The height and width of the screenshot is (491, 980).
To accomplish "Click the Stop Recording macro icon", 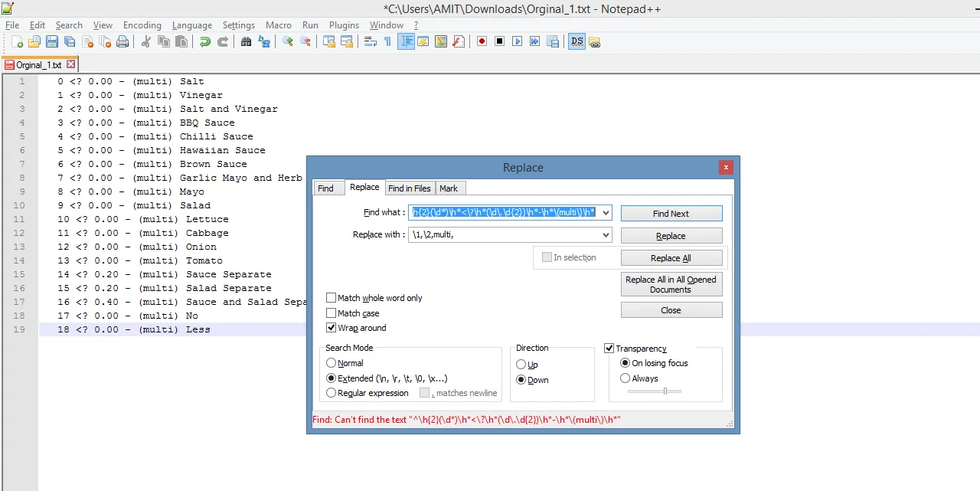I will point(499,41).
